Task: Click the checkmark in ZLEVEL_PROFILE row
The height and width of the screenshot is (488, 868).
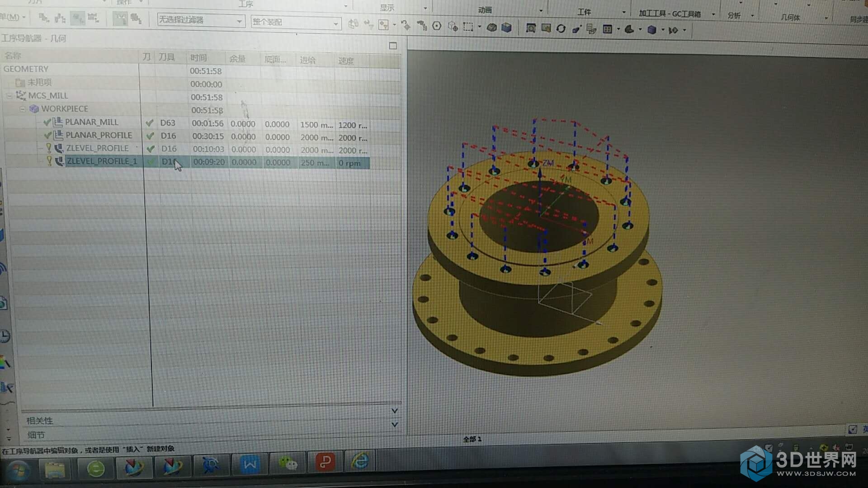Action: point(151,149)
